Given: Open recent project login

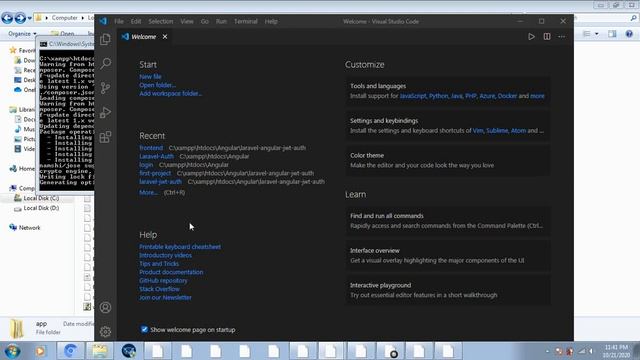Looking at the screenshot, I should point(146,165).
